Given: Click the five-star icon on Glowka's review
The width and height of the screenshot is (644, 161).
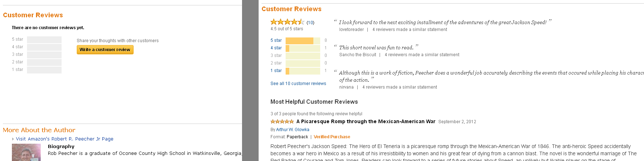Looking at the screenshot, I should [x=282, y=122].
